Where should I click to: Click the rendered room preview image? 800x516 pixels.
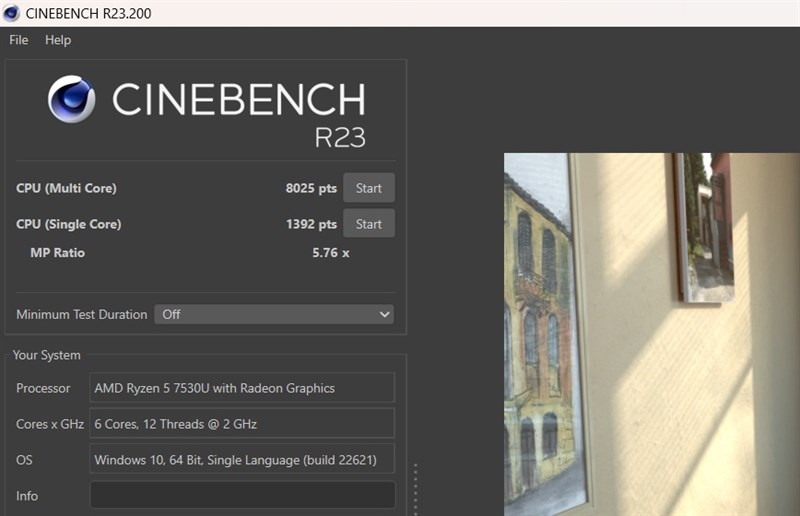coord(652,334)
